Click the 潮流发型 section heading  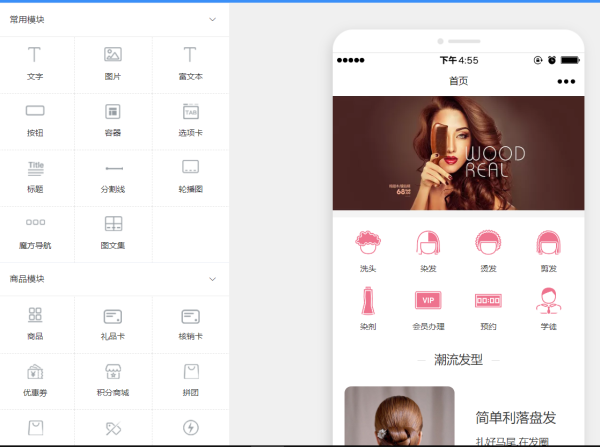pyautogui.click(x=458, y=360)
